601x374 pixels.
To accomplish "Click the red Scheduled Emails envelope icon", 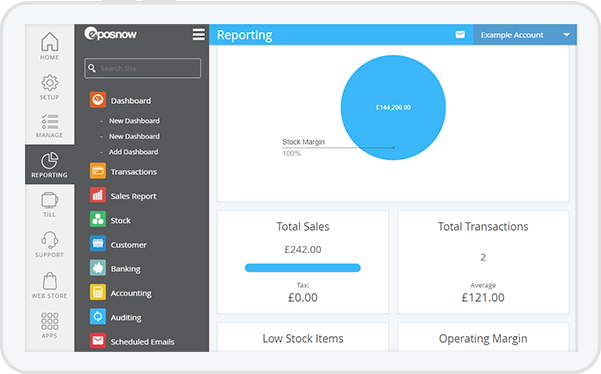I will click(98, 340).
